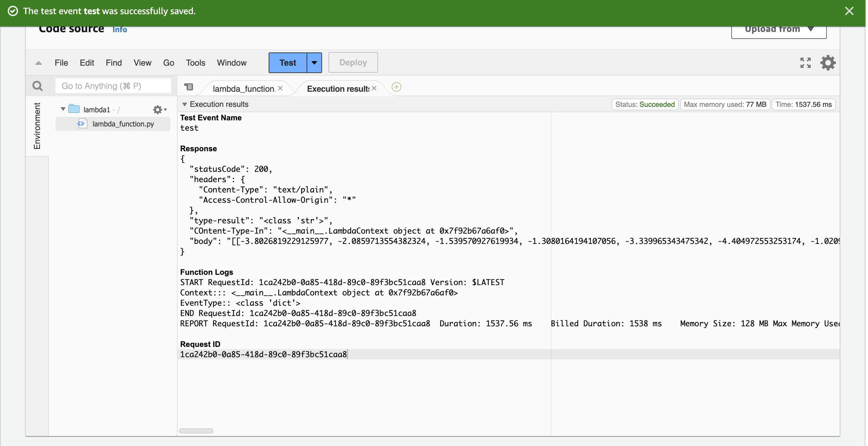This screenshot has height=446, width=868.
Task: Dismiss the green success notification
Action: pos(849,11)
